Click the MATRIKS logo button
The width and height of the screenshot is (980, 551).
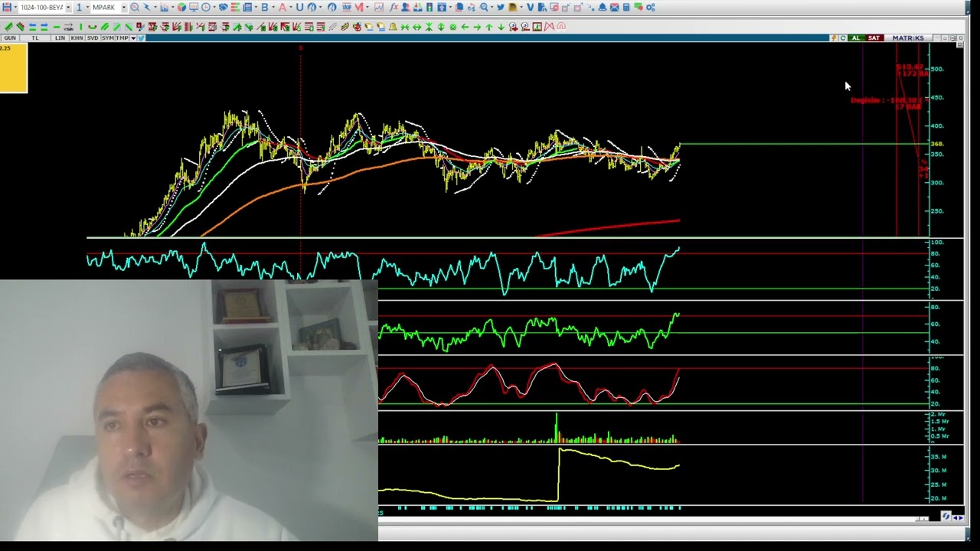[908, 37]
